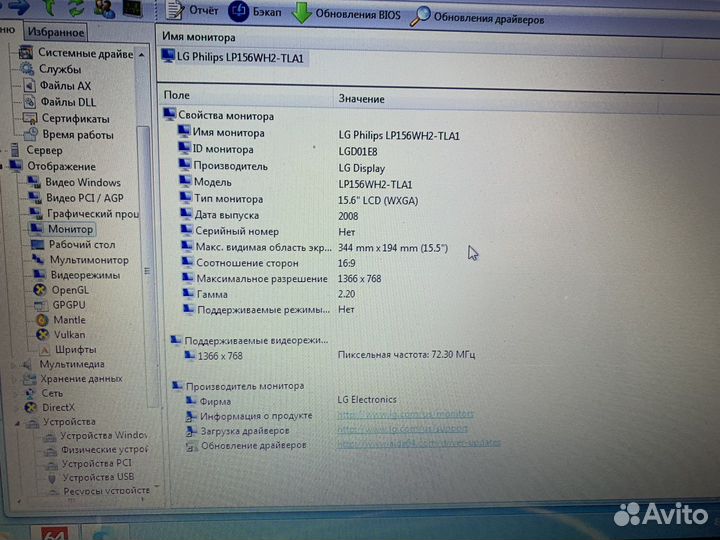Click the users icon in toolbar
The image size is (720, 540).
[105, 8]
